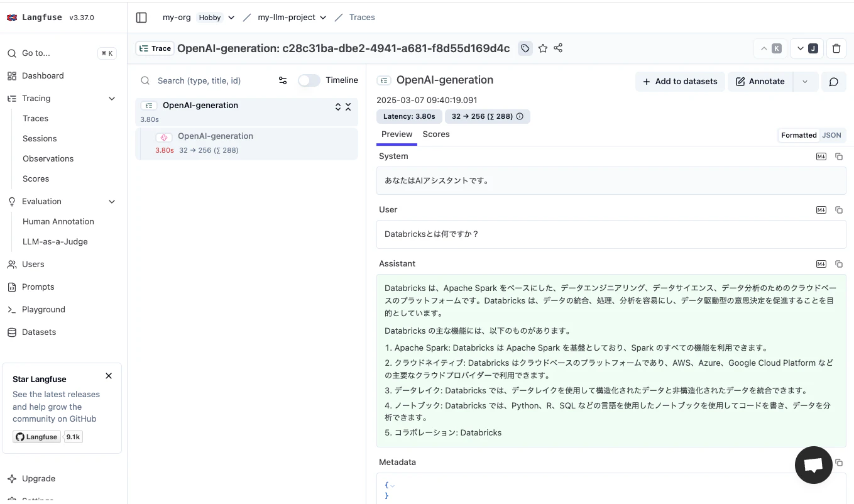Open Datasets in the sidebar
Screen dimensions: 854x504
pos(39,332)
